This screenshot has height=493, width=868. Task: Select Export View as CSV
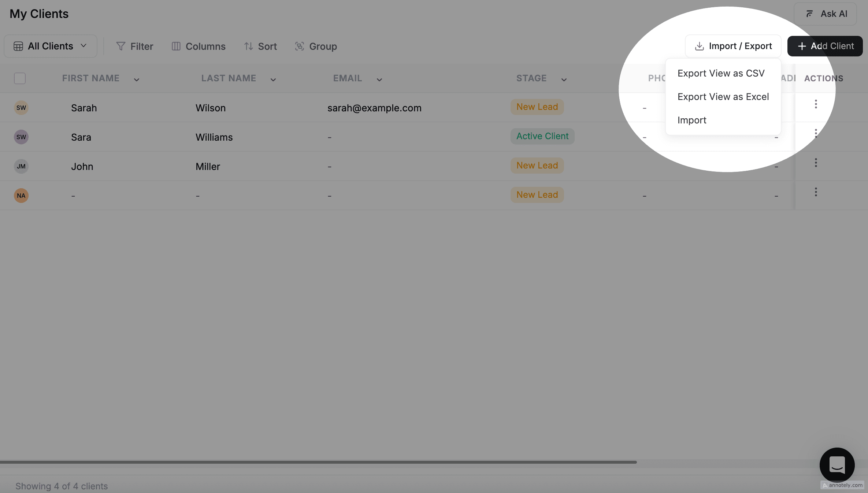pyautogui.click(x=721, y=73)
